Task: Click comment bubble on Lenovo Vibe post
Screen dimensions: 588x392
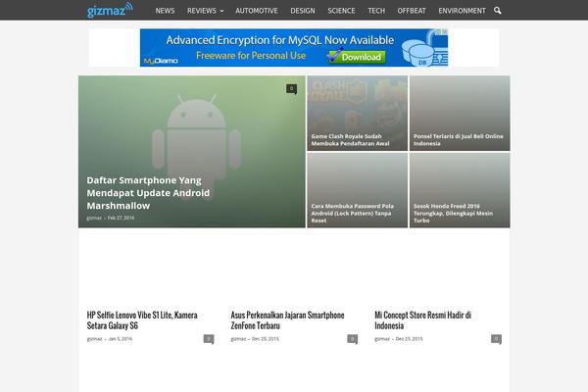Action: (x=209, y=339)
